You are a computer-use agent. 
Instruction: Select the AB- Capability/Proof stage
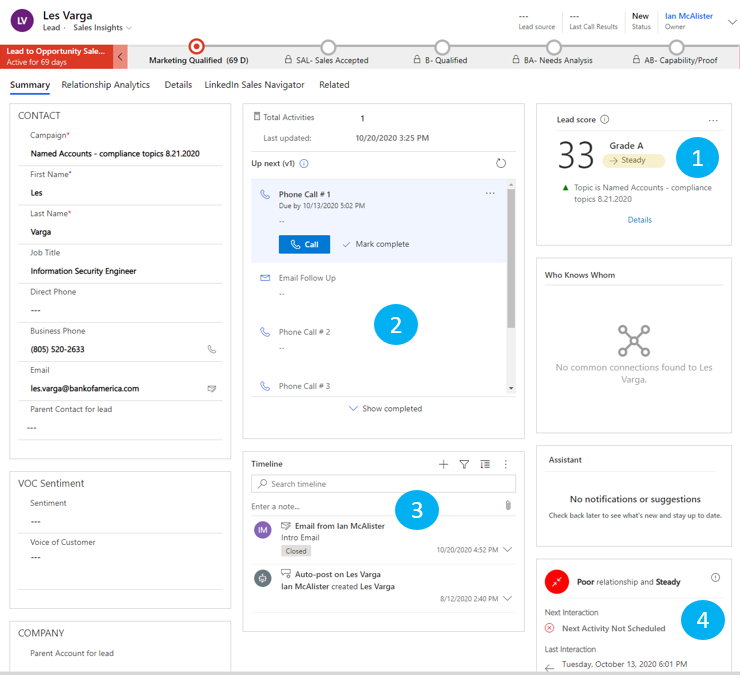tap(677, 47)
